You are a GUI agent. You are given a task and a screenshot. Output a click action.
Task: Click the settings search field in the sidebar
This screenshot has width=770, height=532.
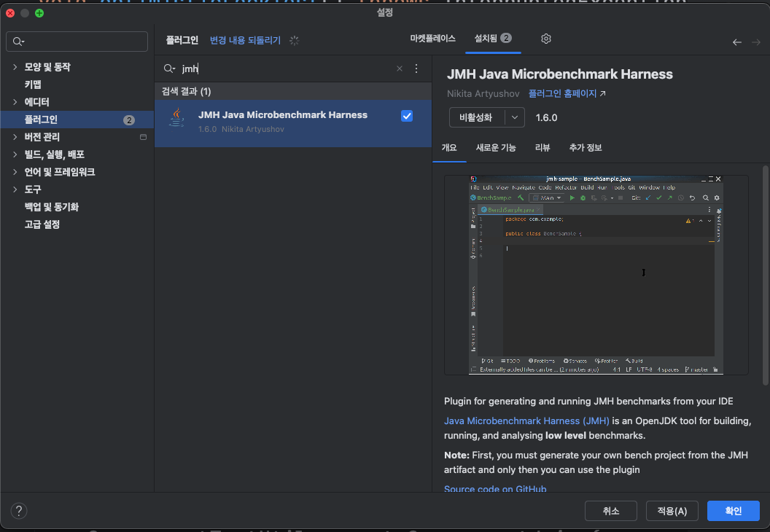[x=77, y=42]
